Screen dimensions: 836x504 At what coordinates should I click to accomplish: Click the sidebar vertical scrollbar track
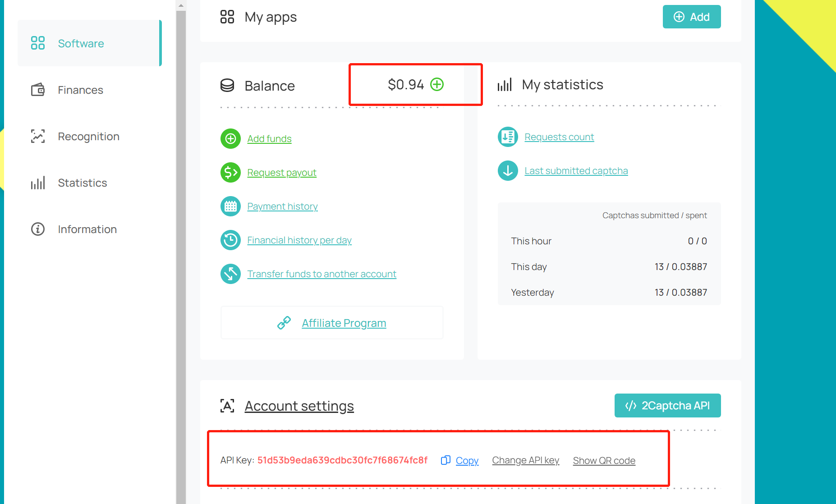click(x=181, y=257)
